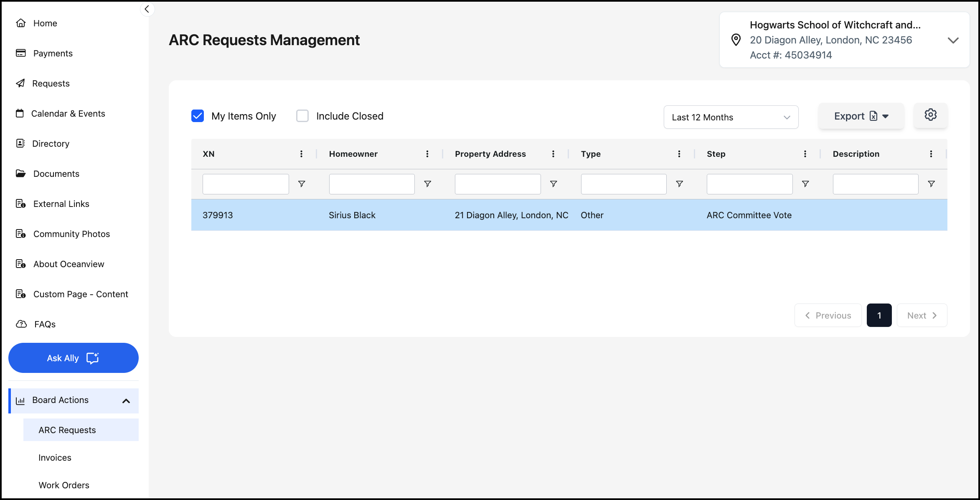
Task: Open the table settings gear icon
Action: pyautogui.click(x=930, y=115)
